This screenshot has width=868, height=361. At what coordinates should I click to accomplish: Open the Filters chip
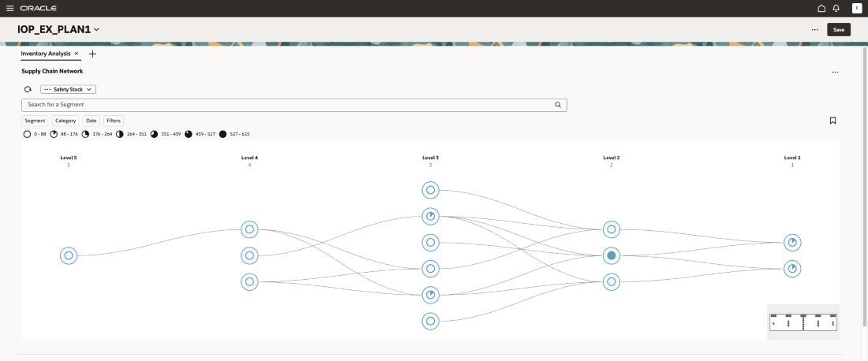point(114,121)
